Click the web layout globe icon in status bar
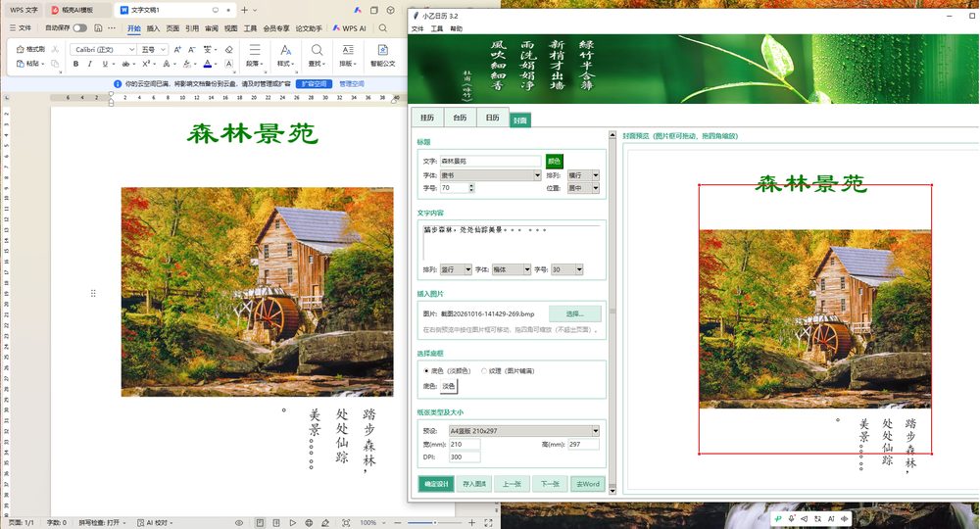This screenshot has height=529, width=980. [x=309, y=523]
